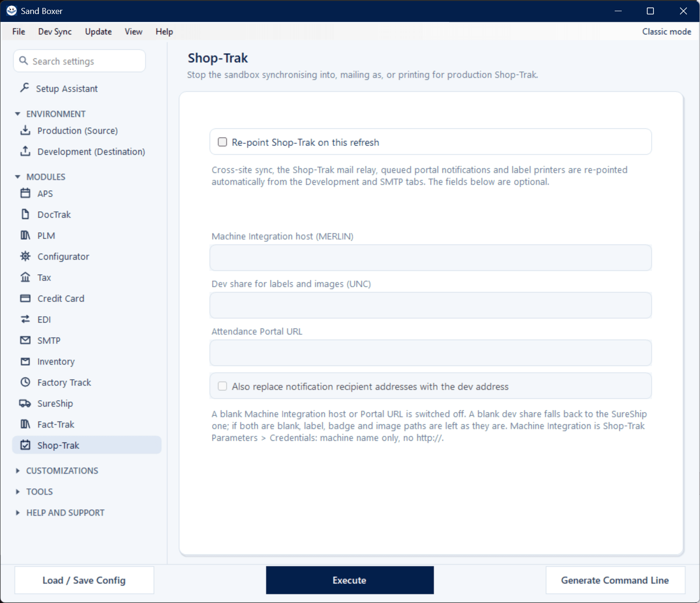700x603 pixels.
Task: Click the Configurator gear icon
Action: (x=26, y=256)
